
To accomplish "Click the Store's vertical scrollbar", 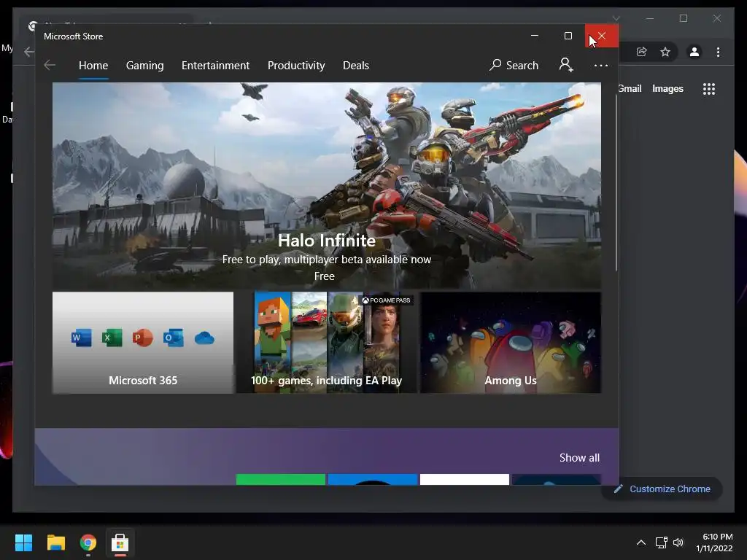I will pyautogui.click(x=616, y=183).
